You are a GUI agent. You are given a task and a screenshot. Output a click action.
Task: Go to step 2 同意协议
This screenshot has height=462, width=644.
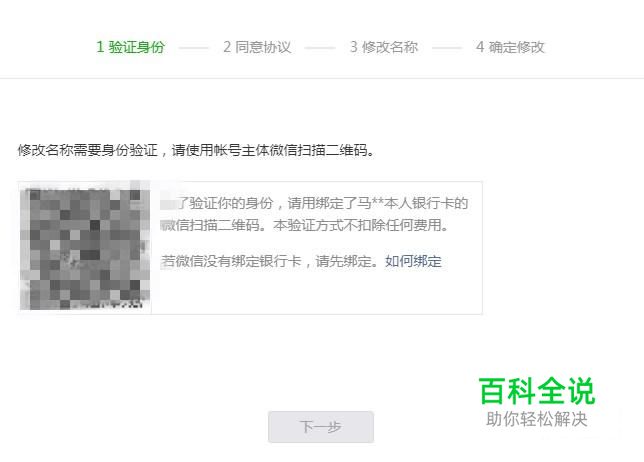pyautogui.click(x=257, y=47)
